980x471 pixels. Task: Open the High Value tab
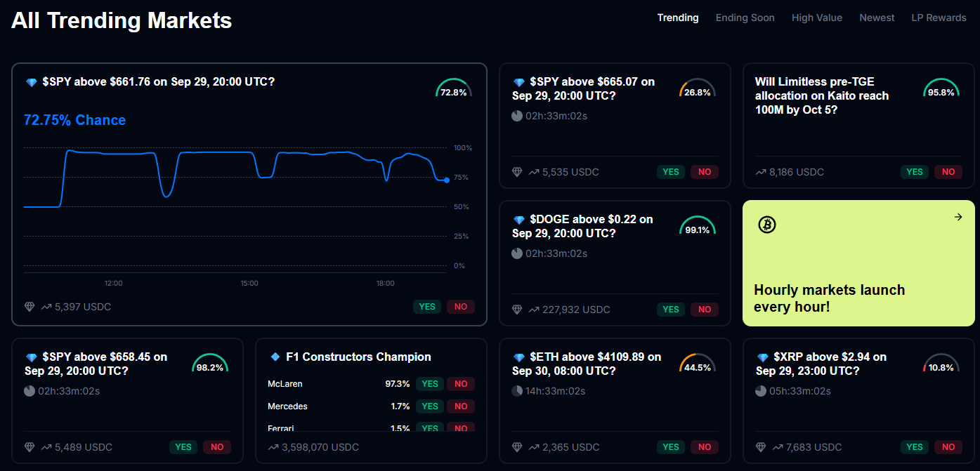tap(817, 18)
